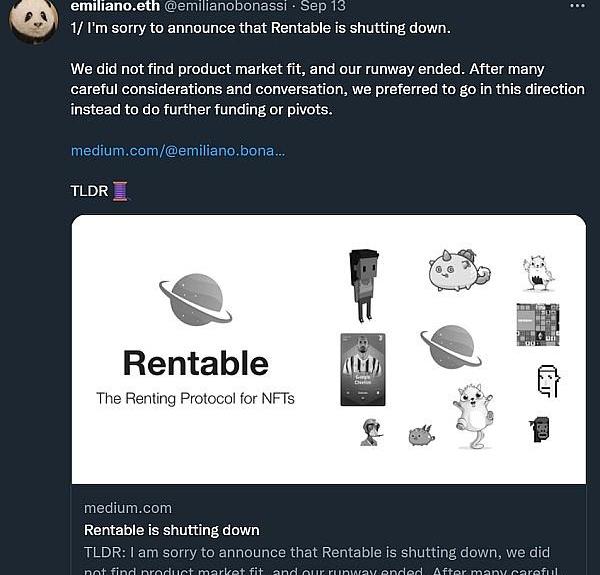
Task: Open the medium.com/@emiliano.bona… link
Action: point(177,151)
